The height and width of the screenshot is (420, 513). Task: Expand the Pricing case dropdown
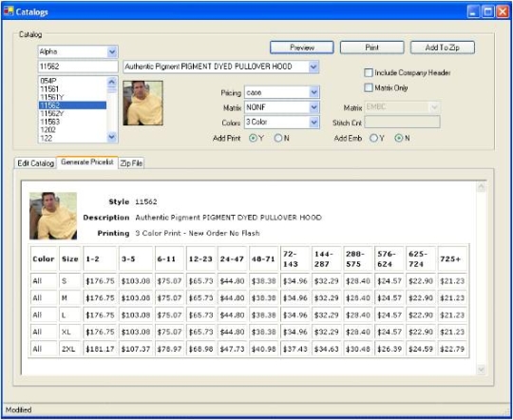coord(313,92)
